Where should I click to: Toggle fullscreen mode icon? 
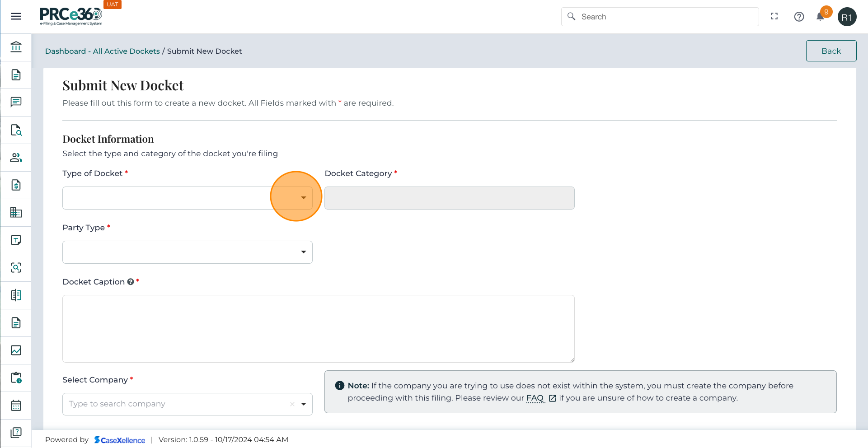774,17
